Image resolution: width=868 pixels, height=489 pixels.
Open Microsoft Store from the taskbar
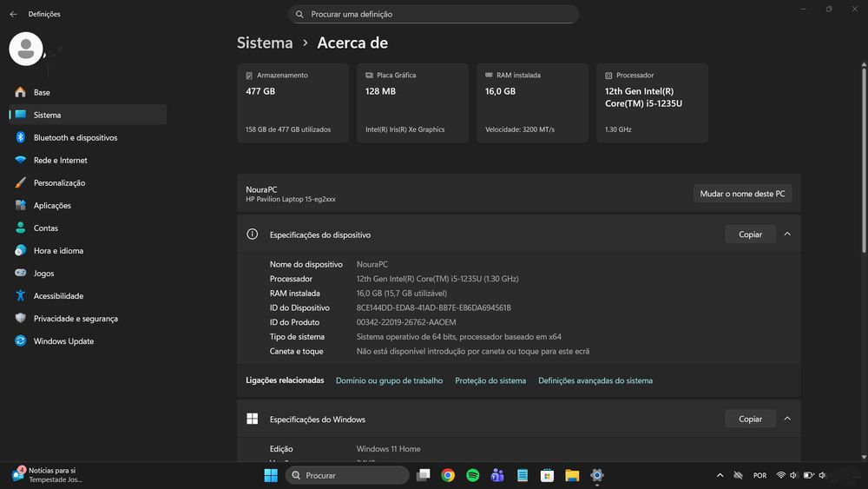pos(547,475)
